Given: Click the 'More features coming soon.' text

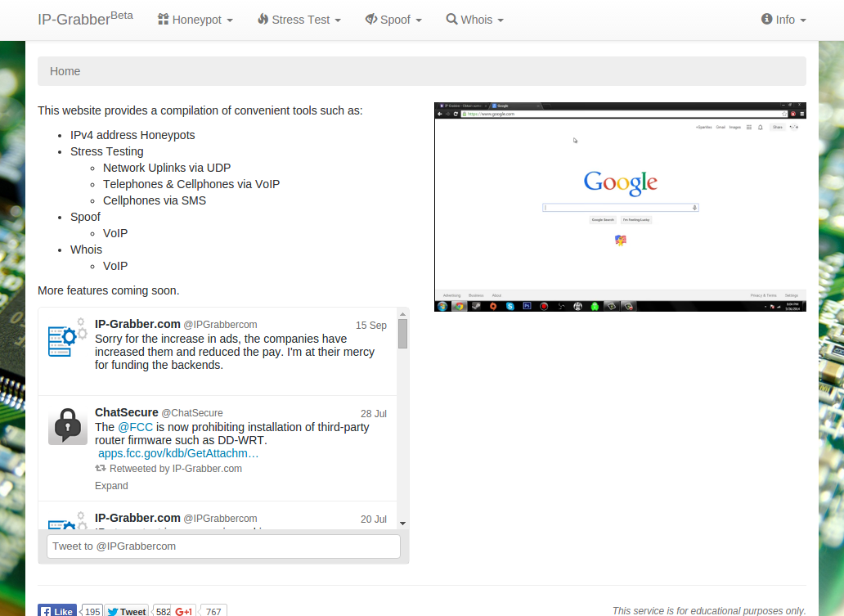Looking at the screenshot, I should 108,290.
